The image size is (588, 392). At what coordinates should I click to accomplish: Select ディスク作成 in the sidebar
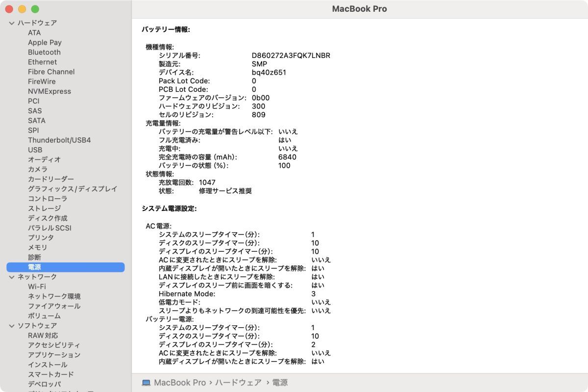[x=48, y=218]
